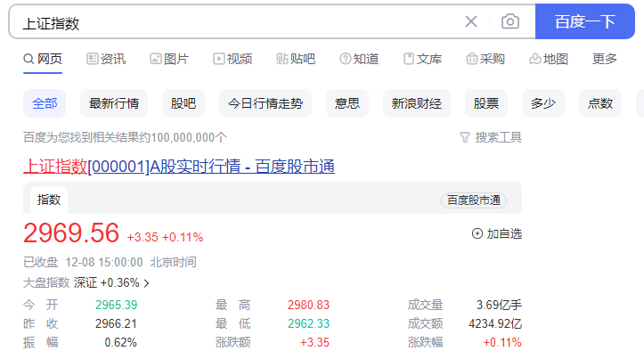Click the 昨收 value 2966.21
Screen dimensions: 644x359
pyautogui.click(x=116, y=323)
